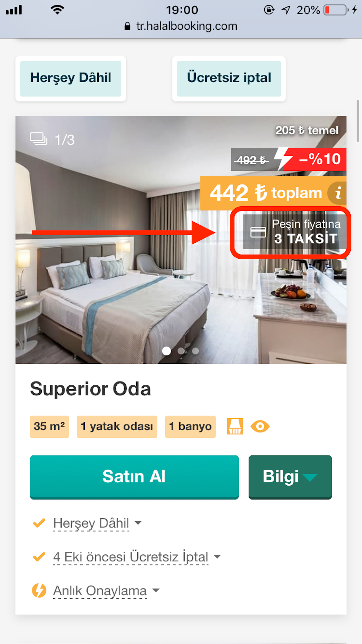This screenshot has width=362, height=644.
Task: Open the Bilgi dropdown button
Action: click(290, 477)
